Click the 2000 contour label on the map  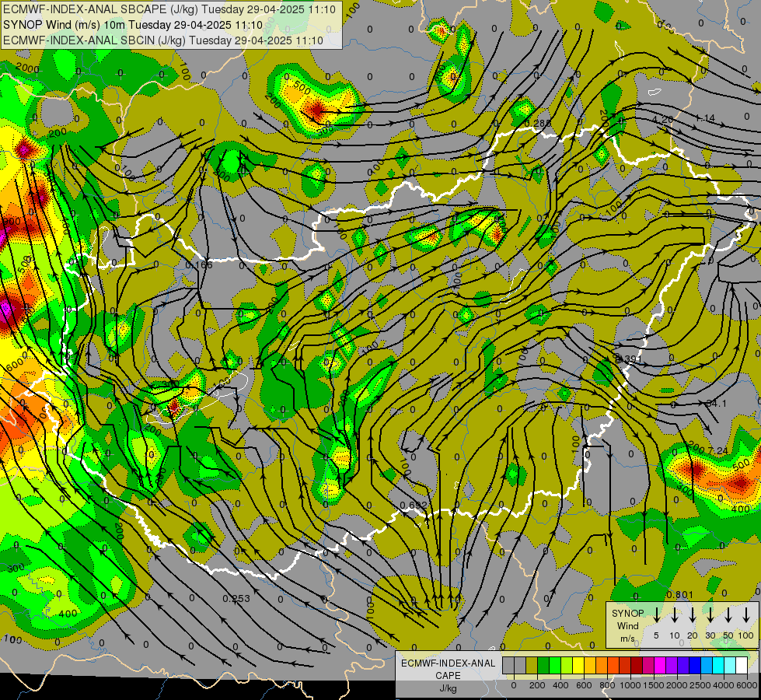27,68
